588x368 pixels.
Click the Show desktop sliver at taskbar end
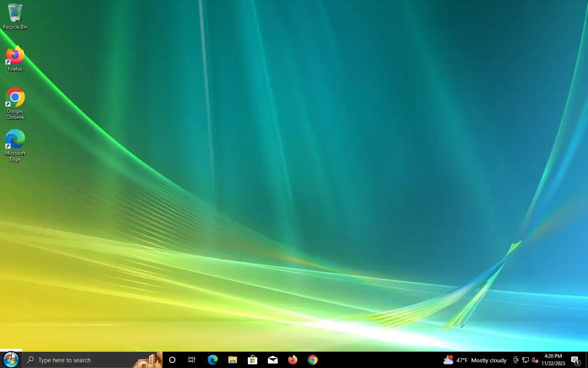click(x=586, y=360)
